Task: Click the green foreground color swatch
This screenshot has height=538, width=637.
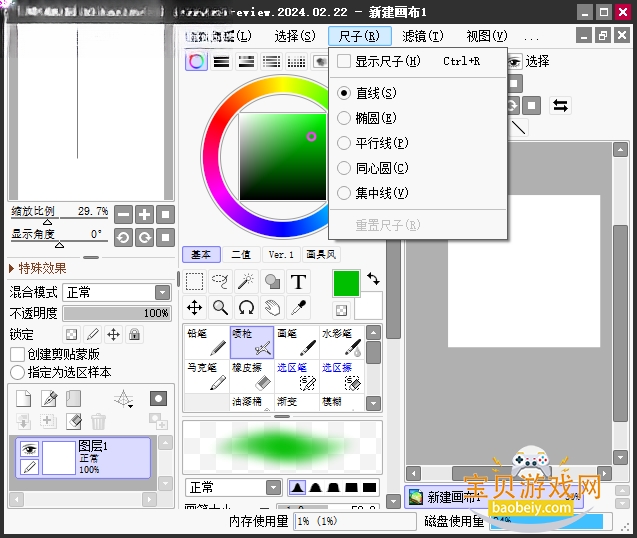Action: click(x=346, y=283)
